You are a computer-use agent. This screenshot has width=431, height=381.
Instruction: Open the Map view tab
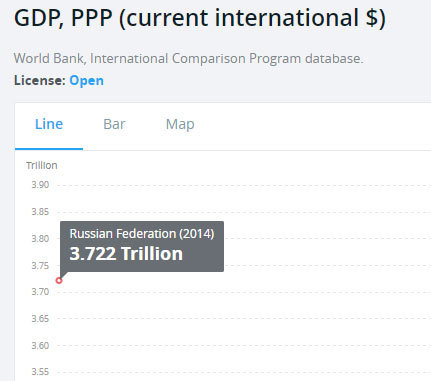coord(180,125)
